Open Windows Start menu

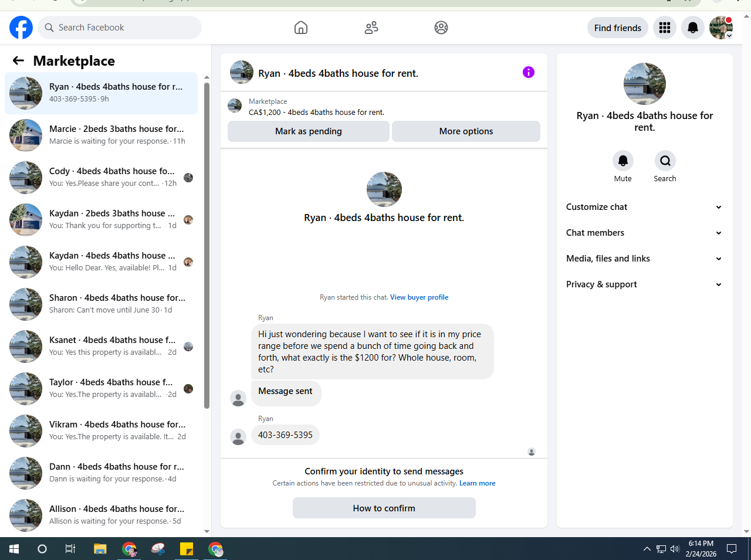tap(14, 549)
